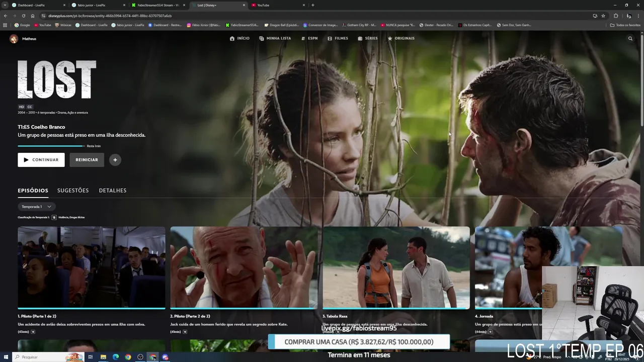
Task: Open thumbnail for Piloto (Parte 1 de 2)
Action: coord(92,267)
